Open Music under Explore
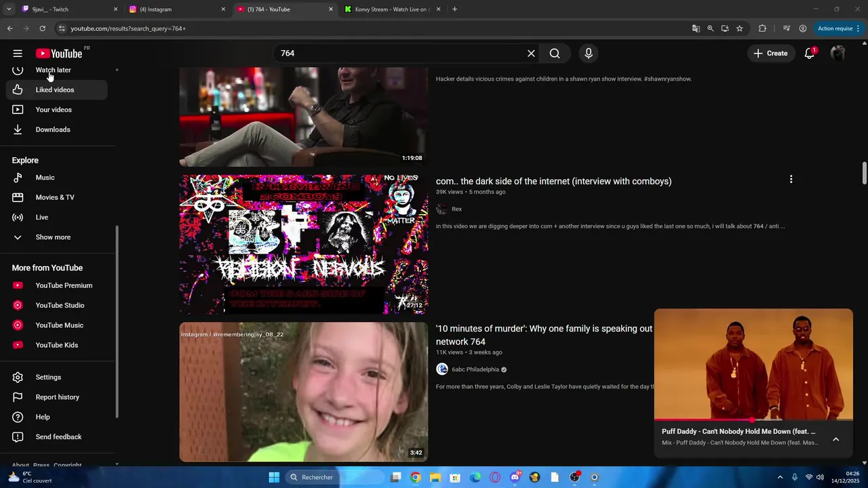 [x=57, y=178]
